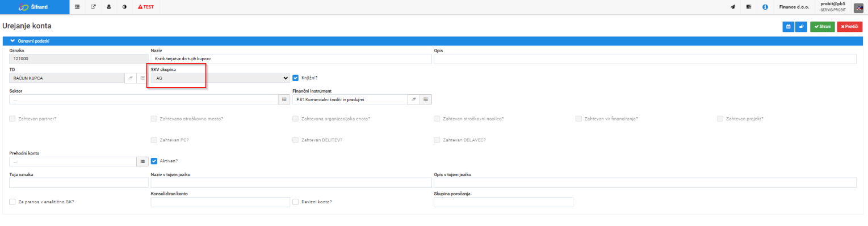Tick Zahtevano stroškovno mesto? checkbox
This screenshot has height=226, width=868.
click(154, 119)
